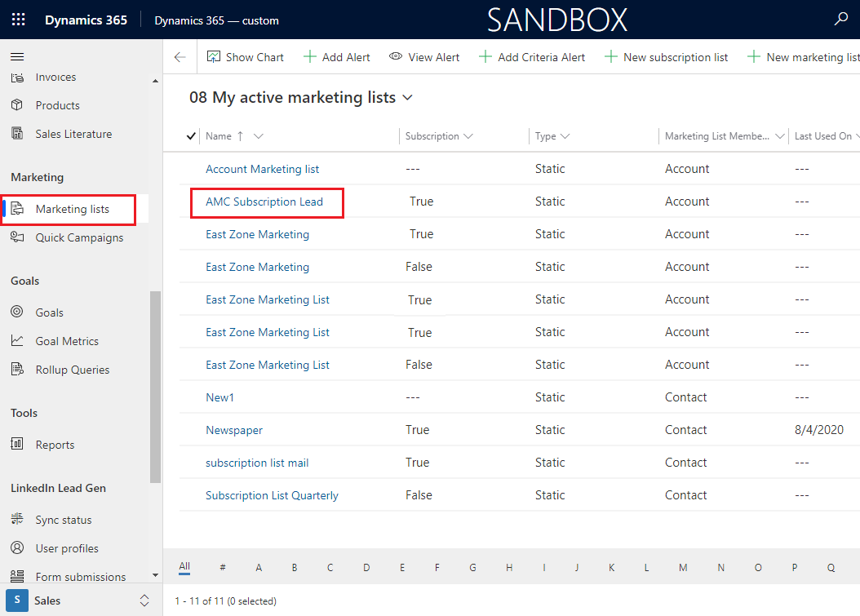This screenshot has height=616, width=860.
Task: Click the Invoices icon
Action: point(17,78)
